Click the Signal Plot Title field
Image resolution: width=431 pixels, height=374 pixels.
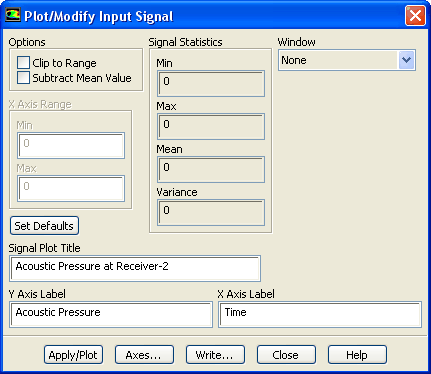click(x=135, y=268)
